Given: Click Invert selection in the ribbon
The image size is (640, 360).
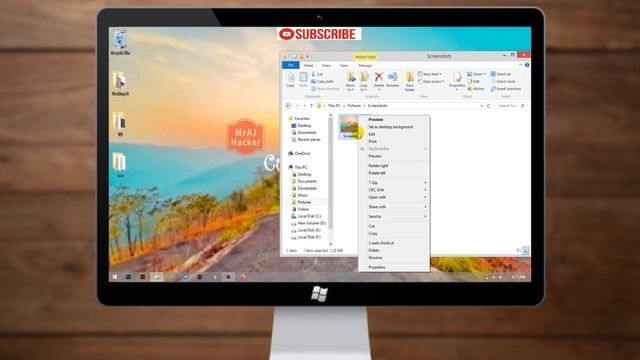Looking at the screenshot, I should click(506, 89).
